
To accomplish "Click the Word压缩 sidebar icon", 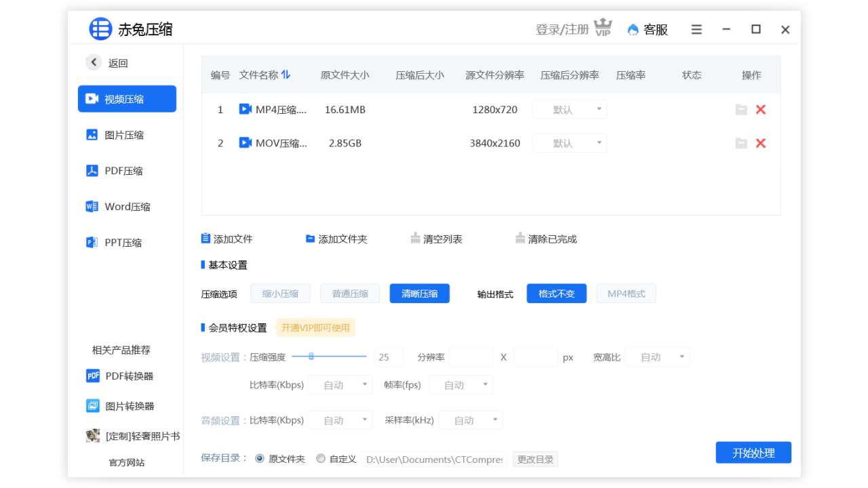I will pos(92,206).
